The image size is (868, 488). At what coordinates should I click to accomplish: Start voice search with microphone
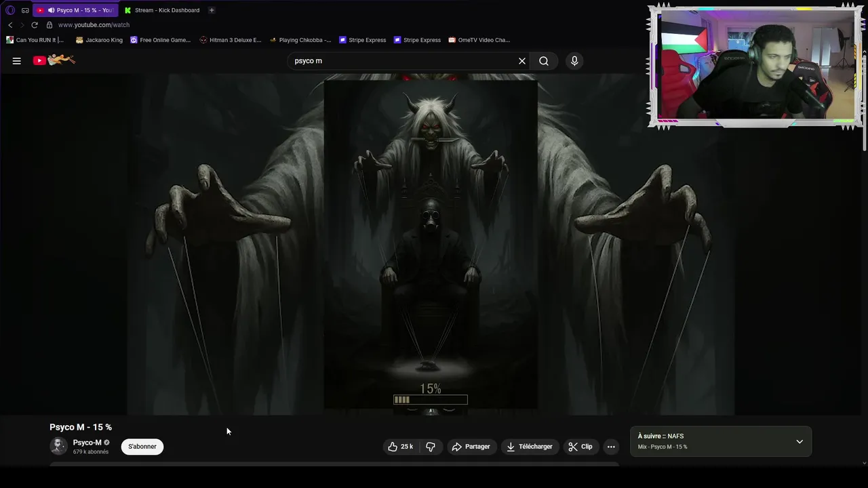(x=574, y=61)
